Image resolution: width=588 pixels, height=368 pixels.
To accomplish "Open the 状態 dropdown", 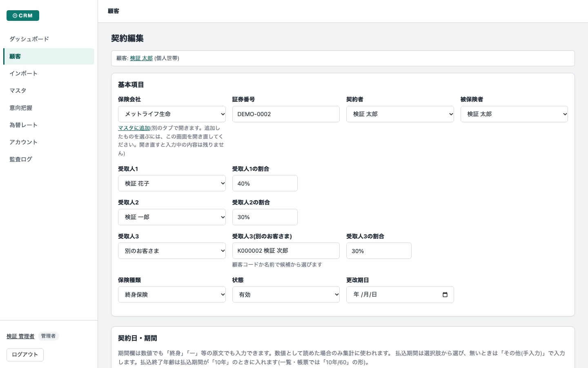I will 286,294.
